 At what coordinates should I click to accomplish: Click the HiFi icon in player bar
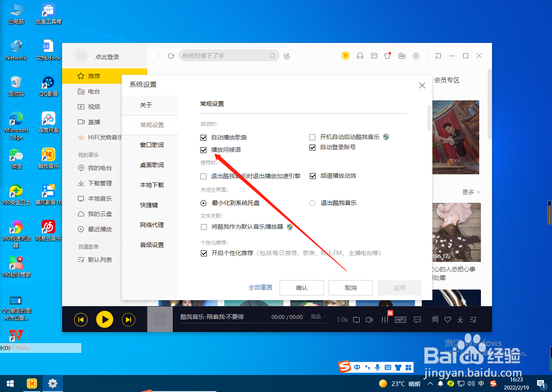(x=400, y=319)
